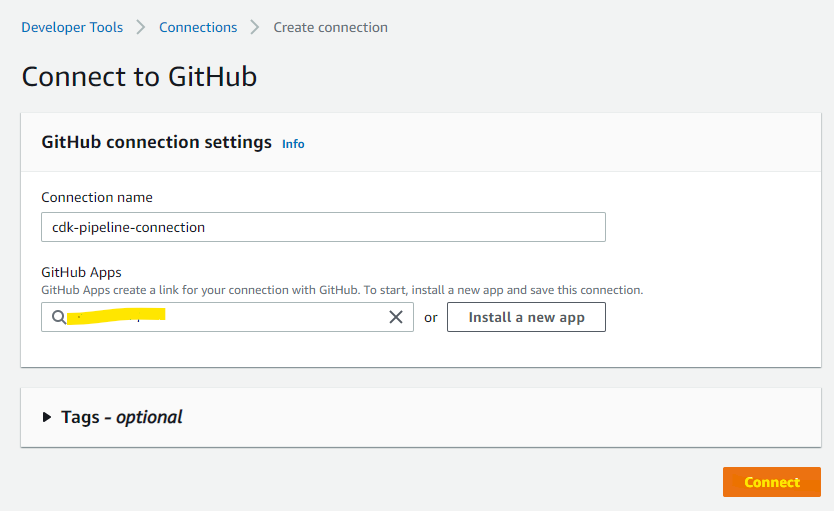Expand the Tags section arrow

pos(47,417)
